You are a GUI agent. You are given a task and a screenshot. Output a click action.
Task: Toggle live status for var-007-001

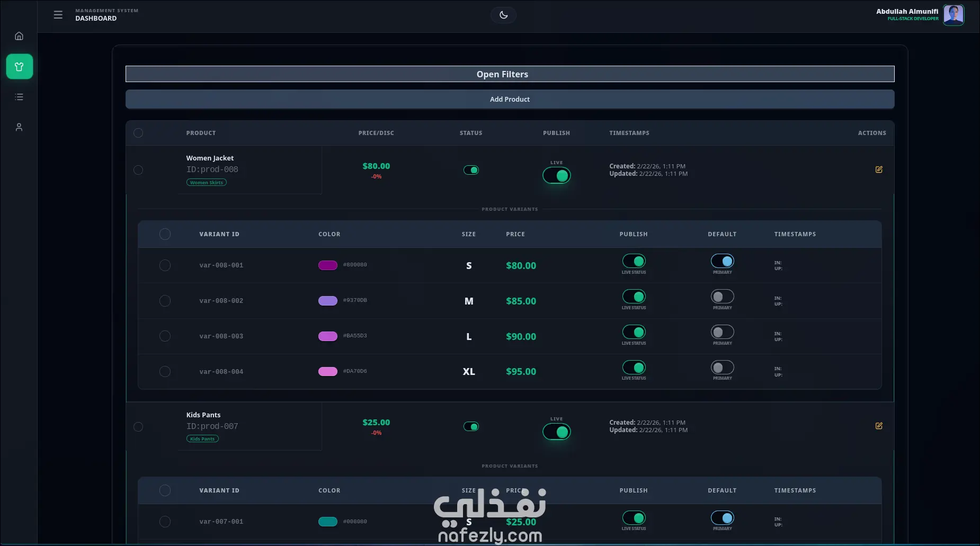(634, 518)
